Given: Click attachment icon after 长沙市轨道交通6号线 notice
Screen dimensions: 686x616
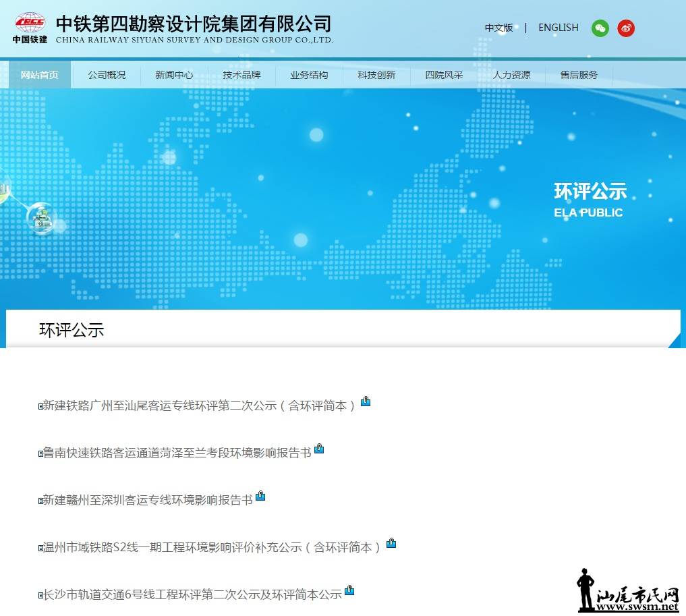Looking at the screenshot, I should coord(349,590).
